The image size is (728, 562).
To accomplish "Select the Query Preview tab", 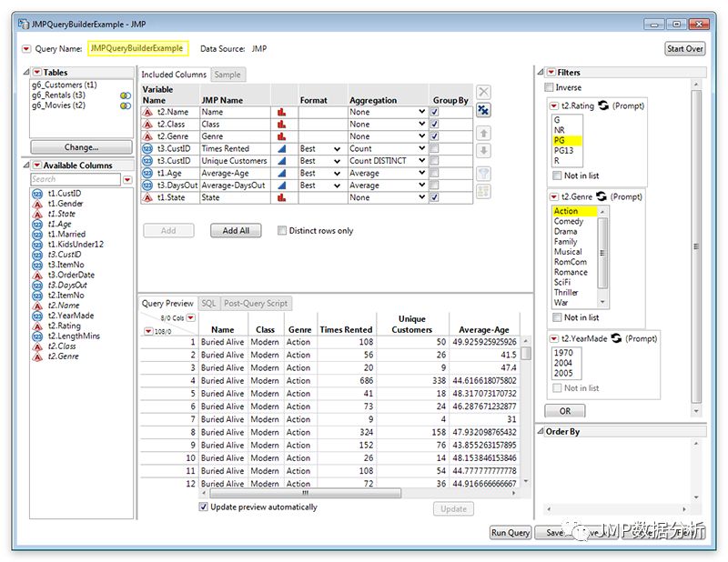I will point(167,304).
